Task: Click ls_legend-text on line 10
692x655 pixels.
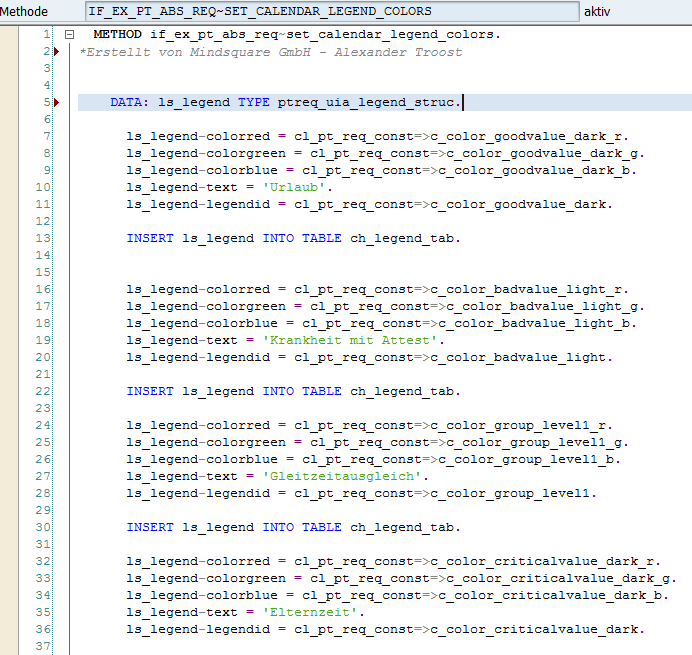Action: point(182,187)
